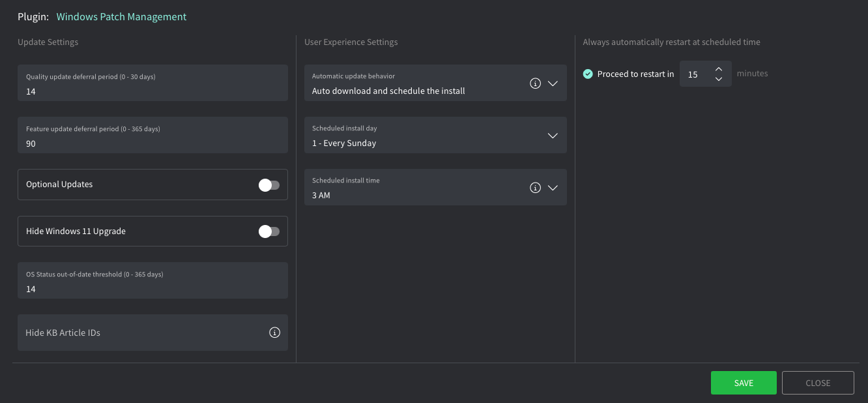Toggle the Hide Windows 11 Upgrade switch
The width and height of the screenshot is (868, 403).
click(x=269, y=231)
